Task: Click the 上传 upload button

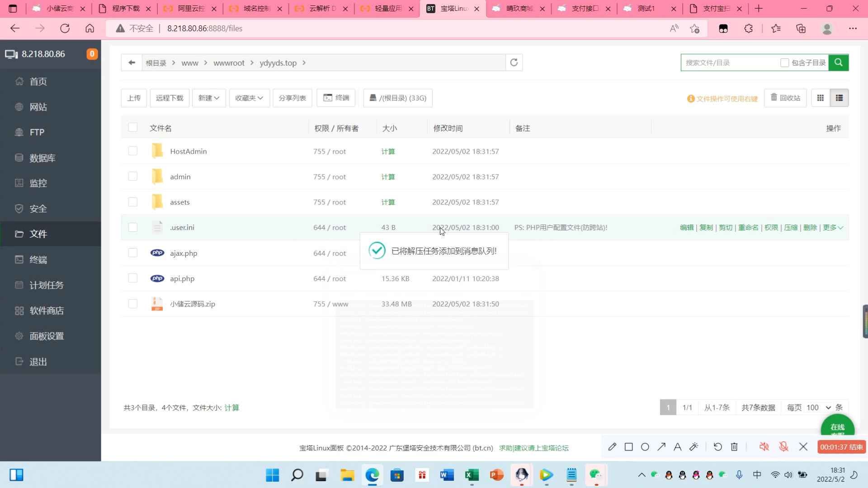Action: click(134, 98)
